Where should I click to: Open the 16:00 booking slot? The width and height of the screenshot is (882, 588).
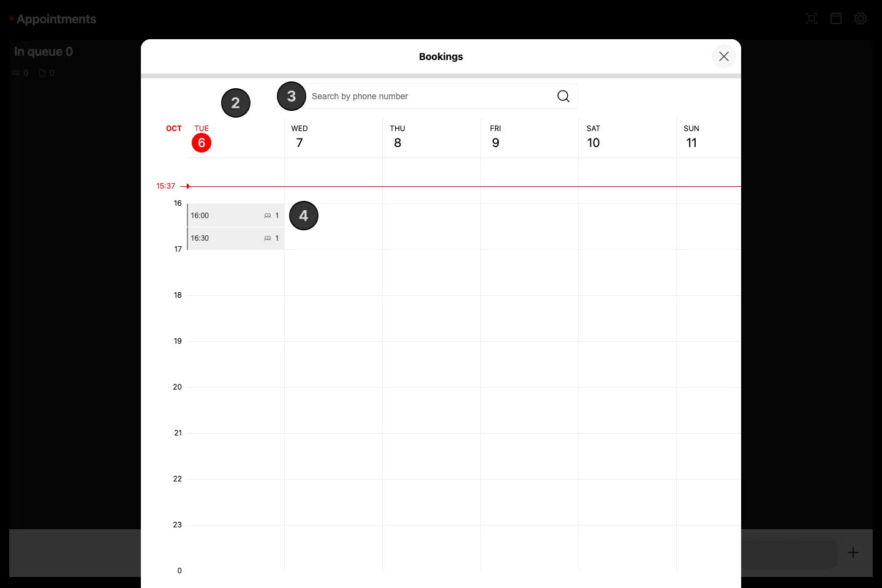[236, 216]
